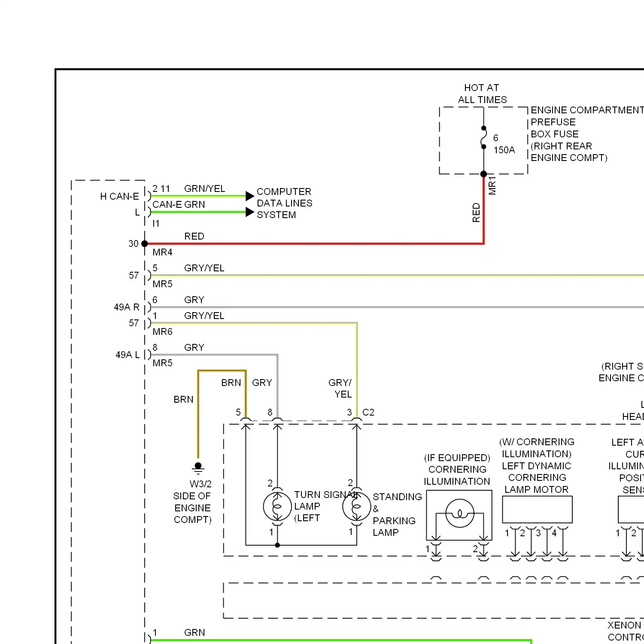Select the standing and parking lamp symbol
Image resolution: width=644 pixels, height=644 pixels.
(356, 507)
